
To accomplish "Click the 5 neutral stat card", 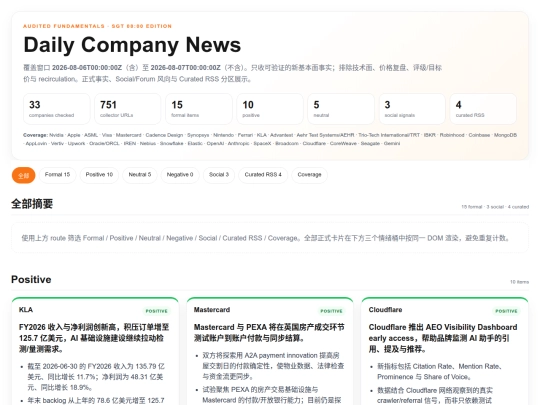I will pos(341,109).
